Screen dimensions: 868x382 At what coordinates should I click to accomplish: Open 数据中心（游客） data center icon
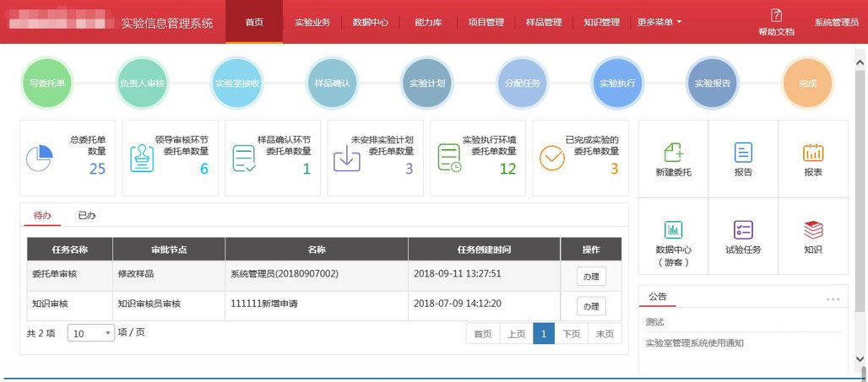[673, 230]
